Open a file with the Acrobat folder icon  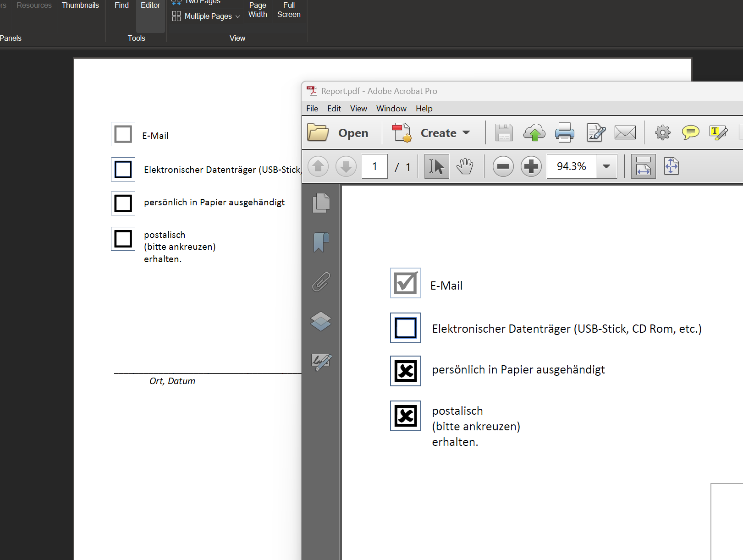coord(318,133)
